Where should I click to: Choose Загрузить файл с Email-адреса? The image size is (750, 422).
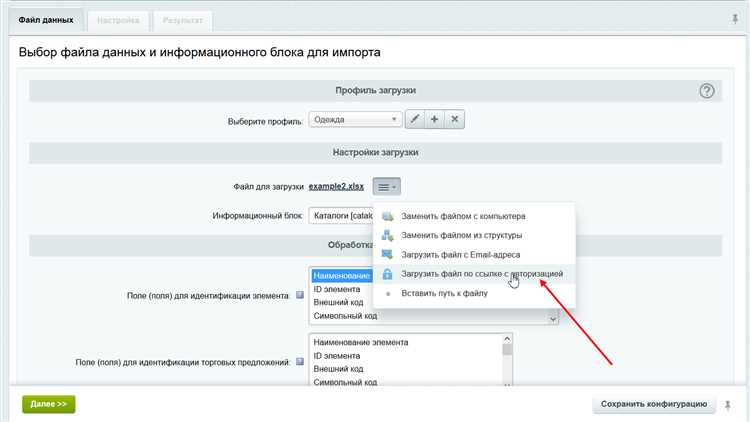[474, 255]
